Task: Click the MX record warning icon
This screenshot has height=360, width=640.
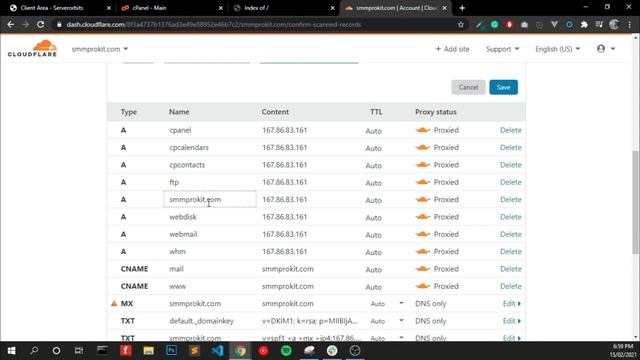Action: (114, 303)
